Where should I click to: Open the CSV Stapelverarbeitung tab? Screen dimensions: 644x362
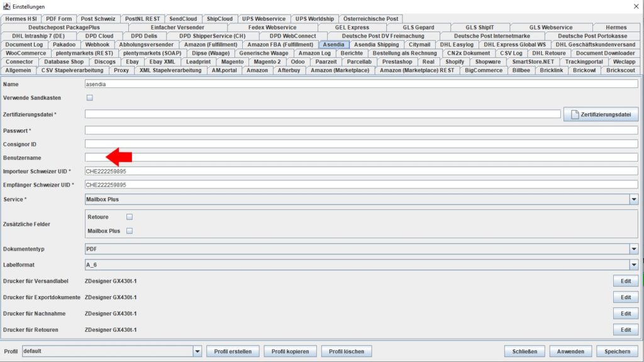[x=72, y=70]
